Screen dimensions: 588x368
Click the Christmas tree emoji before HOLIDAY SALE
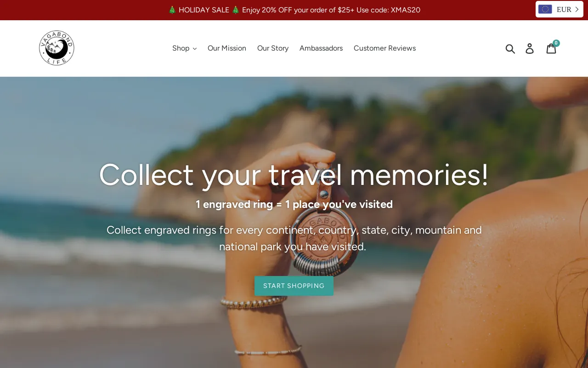pos(172,10)
